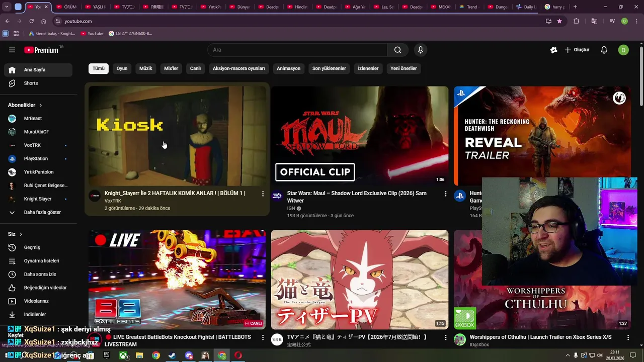Open File Explorer from the taskbar
The width and height of the screenshot is (644, 362).
tap(139, 355)
